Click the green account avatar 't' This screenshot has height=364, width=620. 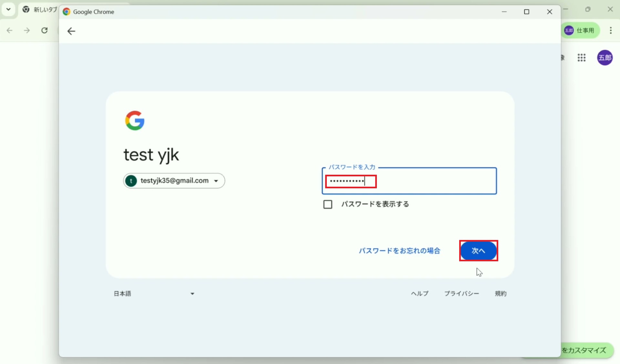[131, 181]
